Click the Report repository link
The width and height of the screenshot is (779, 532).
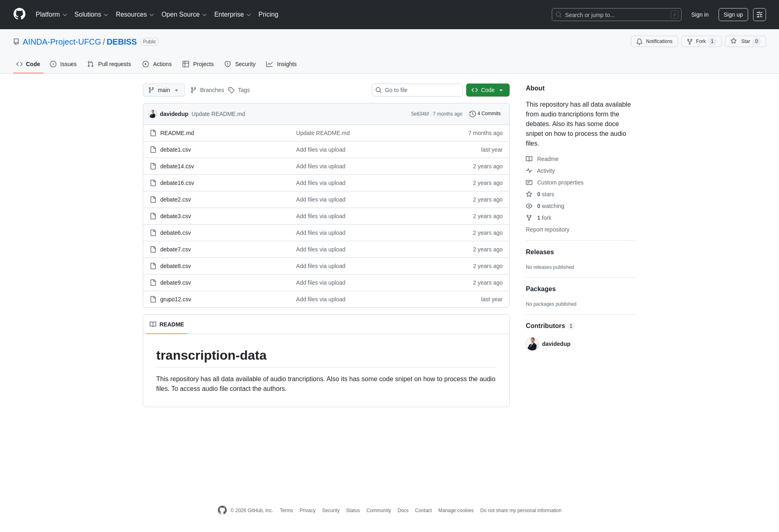547,230
